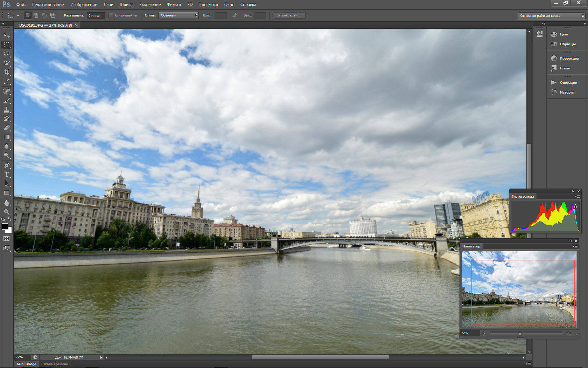Click the histogram cached data warning icon
This screenshot has width=588, height=368.
click(x=575, y=206)
